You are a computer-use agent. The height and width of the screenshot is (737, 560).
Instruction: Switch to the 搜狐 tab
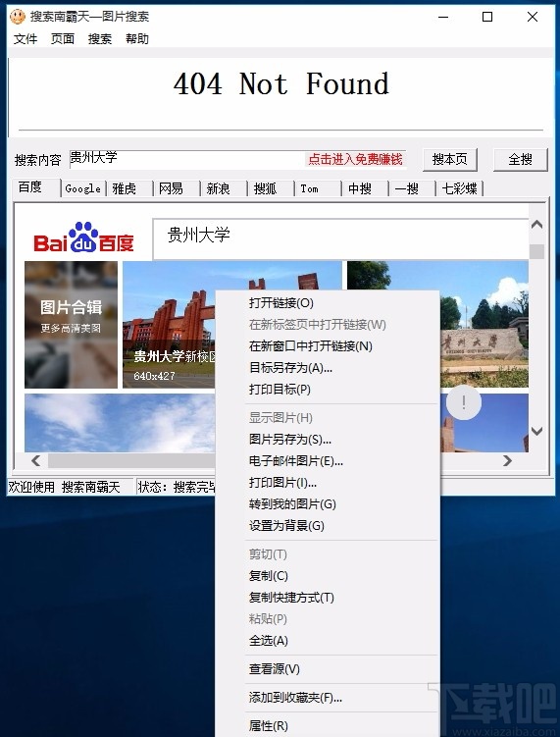(271, 188)
